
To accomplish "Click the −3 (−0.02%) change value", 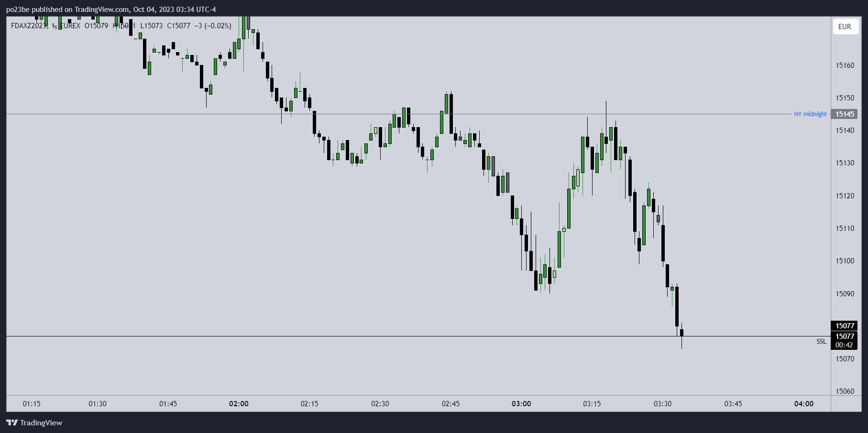I will (213, 26).
